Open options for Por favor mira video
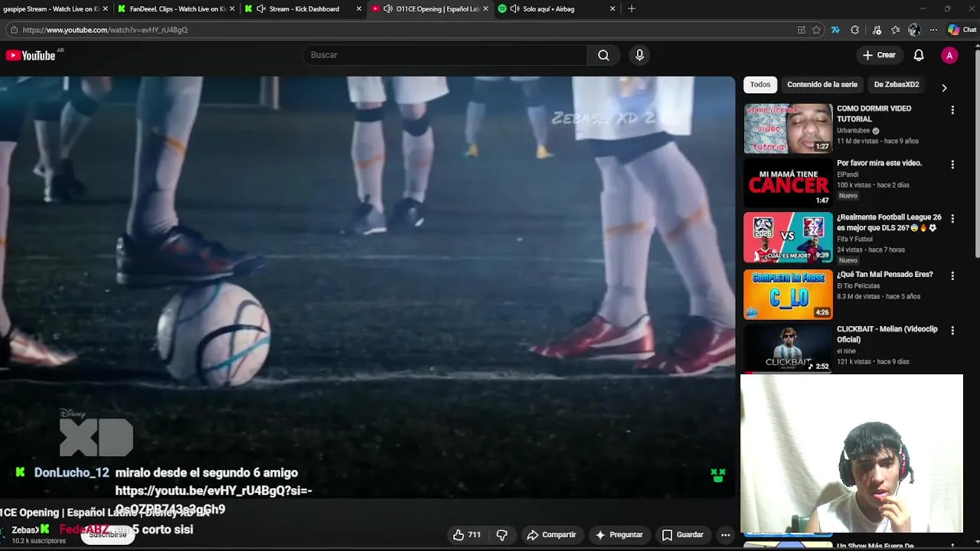This screenshot has height=551, width=980. [x=952, y=165]
